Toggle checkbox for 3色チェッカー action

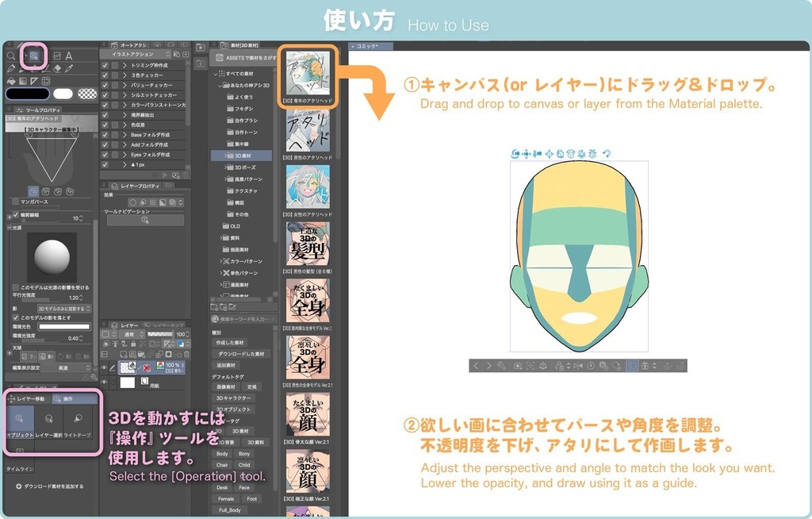pos(105,75)
